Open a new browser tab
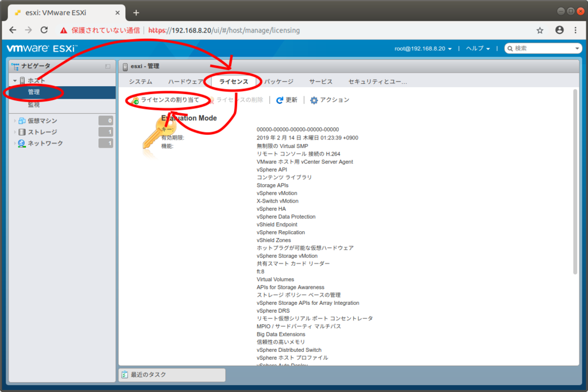588x392 pixels. click(136, 13)
